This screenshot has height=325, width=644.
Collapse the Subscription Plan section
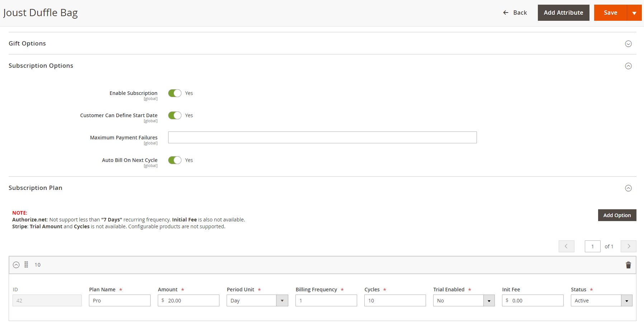(x=628, y=188)
